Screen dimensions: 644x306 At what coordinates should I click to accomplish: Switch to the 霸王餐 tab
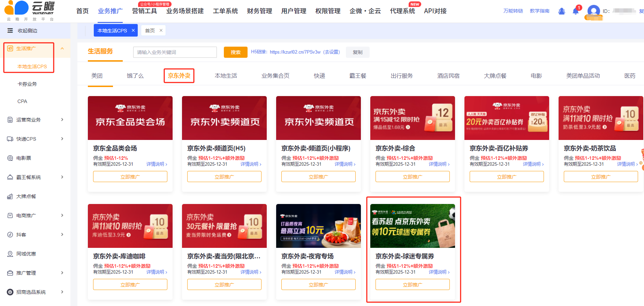pos(358,76)
